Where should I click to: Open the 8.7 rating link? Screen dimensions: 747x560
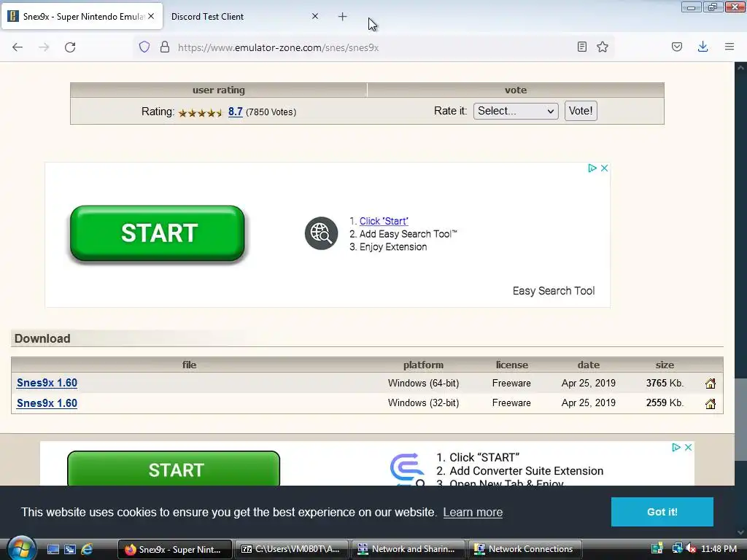[236, 112]
